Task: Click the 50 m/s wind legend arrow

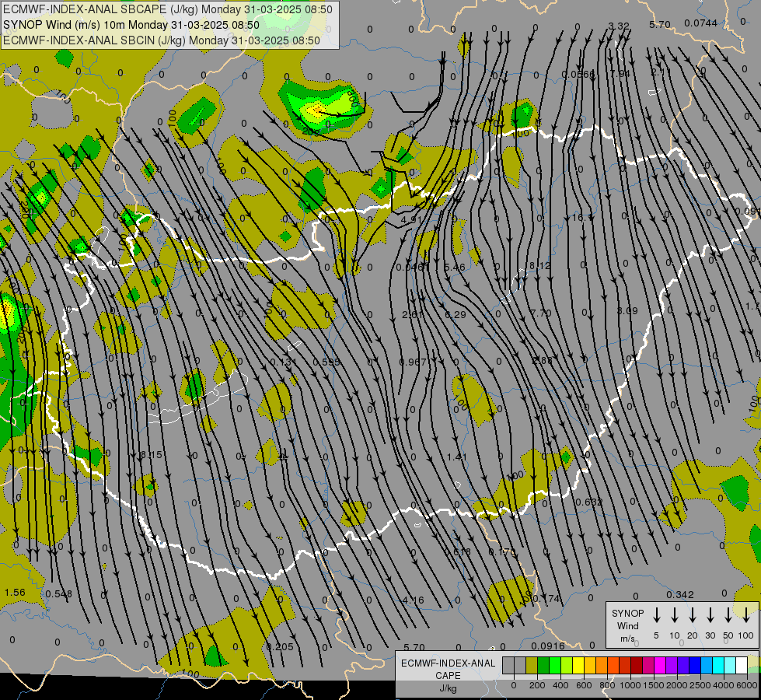Action: [x=728, y=614]
